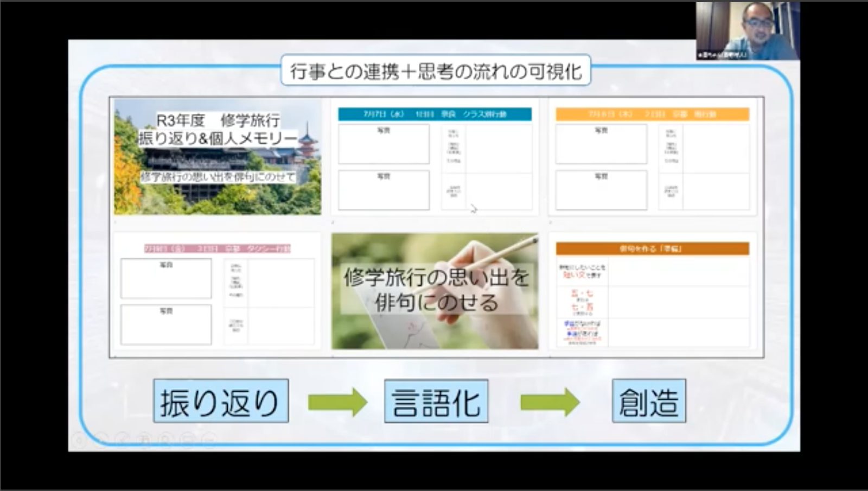Click the 行事との連携＋思考の流れの可視化 title

pyautogui.click(x=436, y=71)
